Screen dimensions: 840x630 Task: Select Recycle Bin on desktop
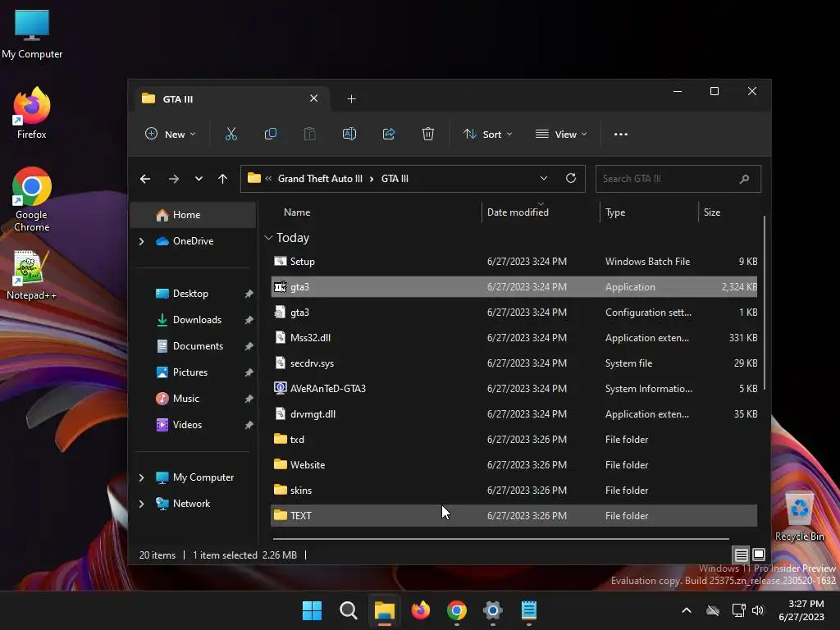[x=799, y=517]
